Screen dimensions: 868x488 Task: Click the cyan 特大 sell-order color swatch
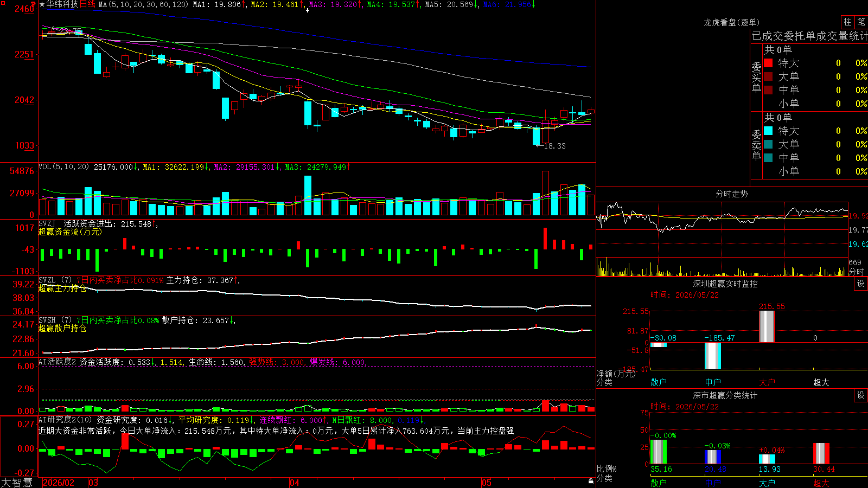768,131
